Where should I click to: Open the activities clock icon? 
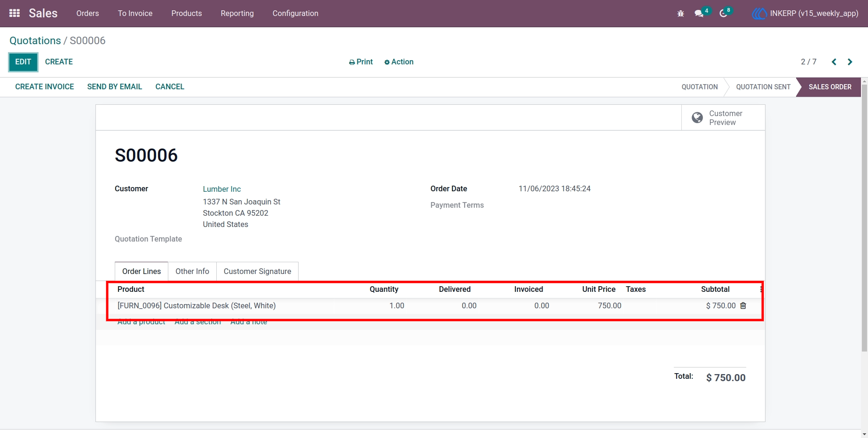[x=724, y=14]
